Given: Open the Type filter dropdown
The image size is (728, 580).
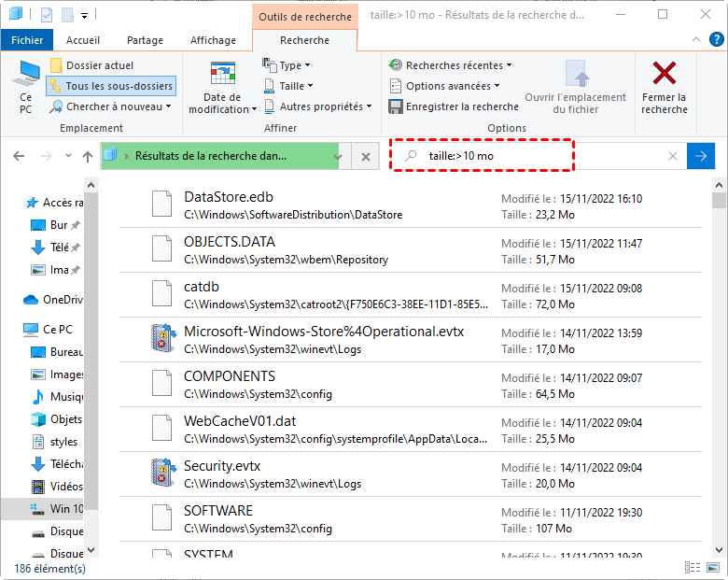Looking at the screenshot, I should (x=287, y=65).
